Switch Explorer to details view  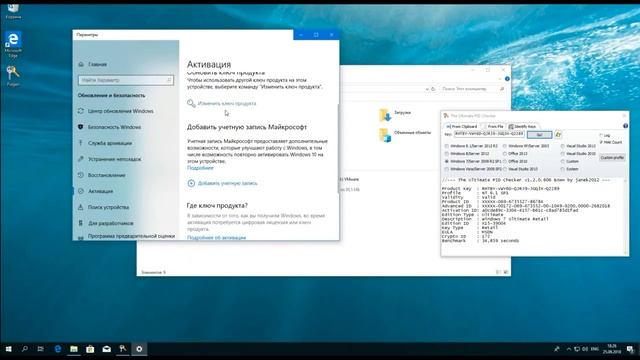tap(498, 272)
